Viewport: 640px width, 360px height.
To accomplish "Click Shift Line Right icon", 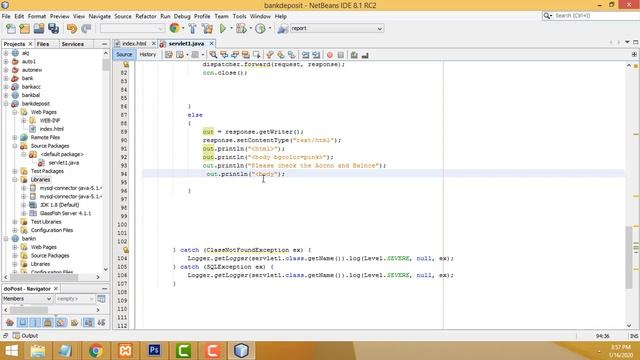I will click(316, 55).
